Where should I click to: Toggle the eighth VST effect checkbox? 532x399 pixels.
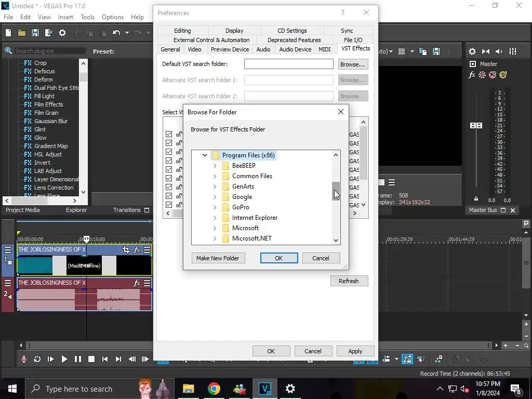click(169, 196)
